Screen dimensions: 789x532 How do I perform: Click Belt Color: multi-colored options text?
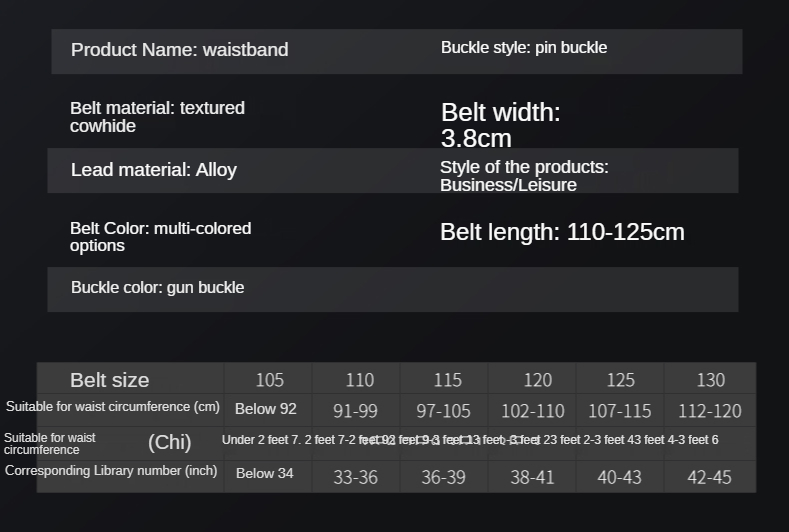point(160,237)
